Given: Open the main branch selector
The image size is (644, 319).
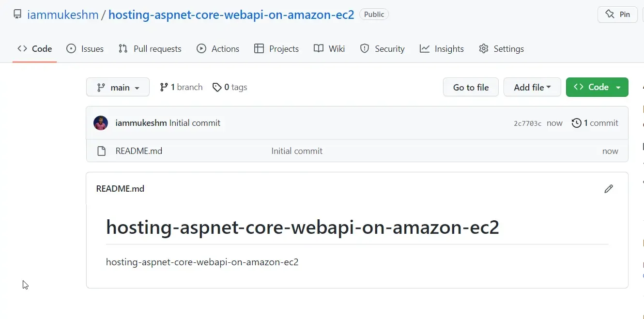Looking at the screenshot, I should 118,87.
